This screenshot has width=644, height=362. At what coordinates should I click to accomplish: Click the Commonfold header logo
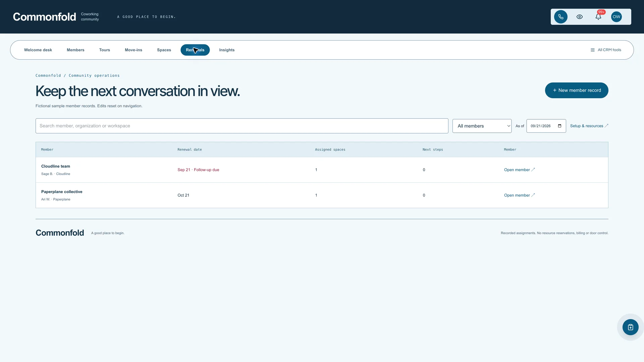point(44,17)
